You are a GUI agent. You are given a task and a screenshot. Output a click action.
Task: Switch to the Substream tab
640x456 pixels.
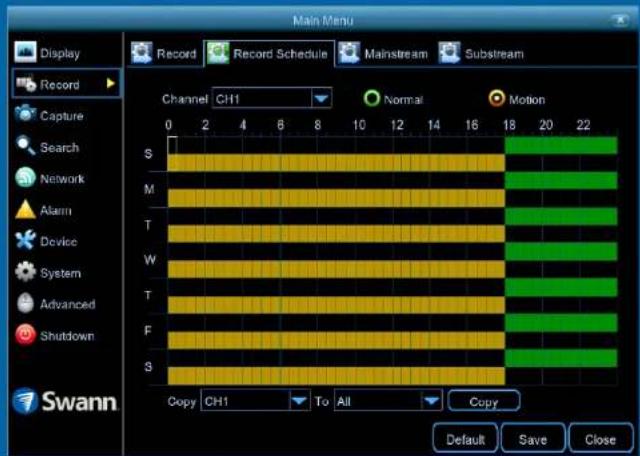pos(482,53)
